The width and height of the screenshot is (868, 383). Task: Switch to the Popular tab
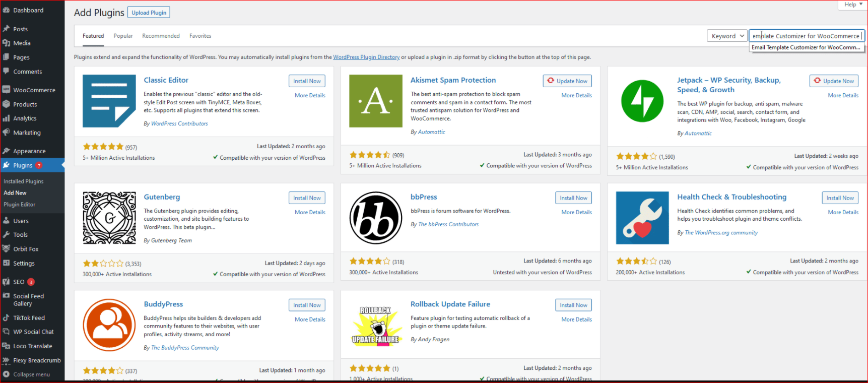coord(123,36)
